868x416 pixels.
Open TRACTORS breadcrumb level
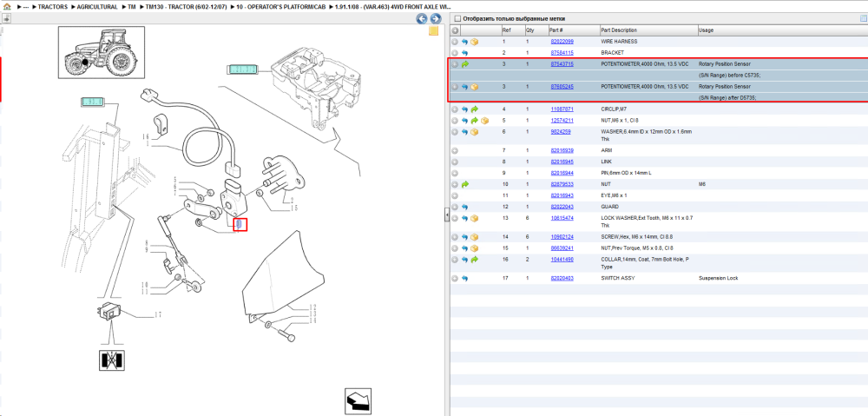coord(53,7)
